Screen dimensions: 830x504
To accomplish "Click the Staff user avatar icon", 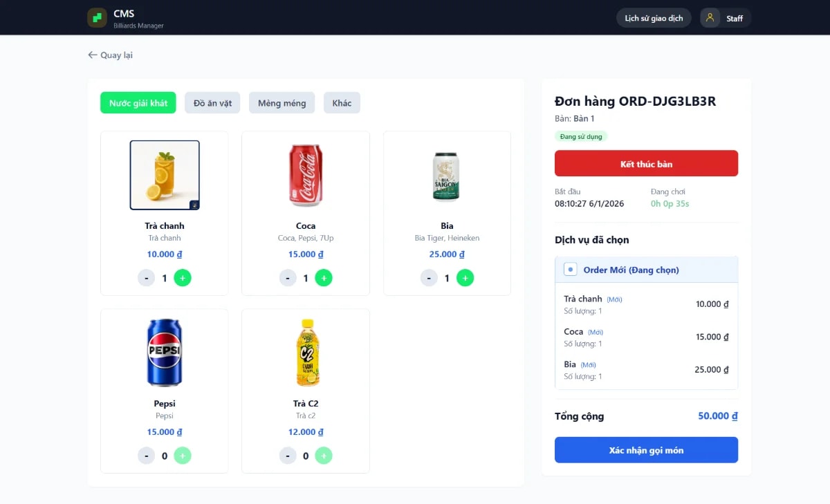I will pos(710,18).
